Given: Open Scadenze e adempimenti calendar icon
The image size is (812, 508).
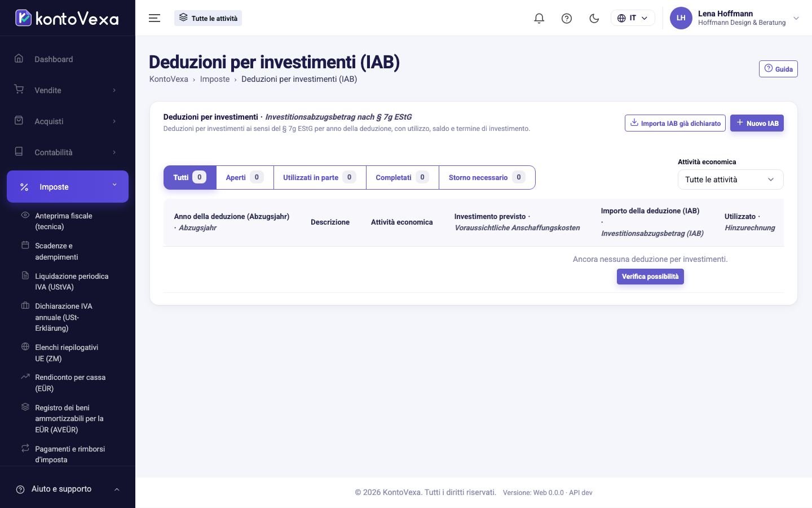Looking at the screenshot, I should tap(25, 245).
